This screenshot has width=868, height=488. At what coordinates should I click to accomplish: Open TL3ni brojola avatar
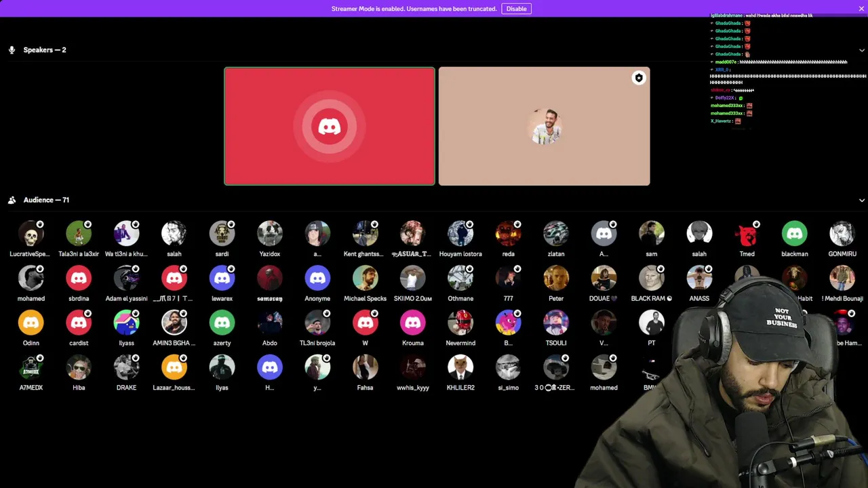317,323
